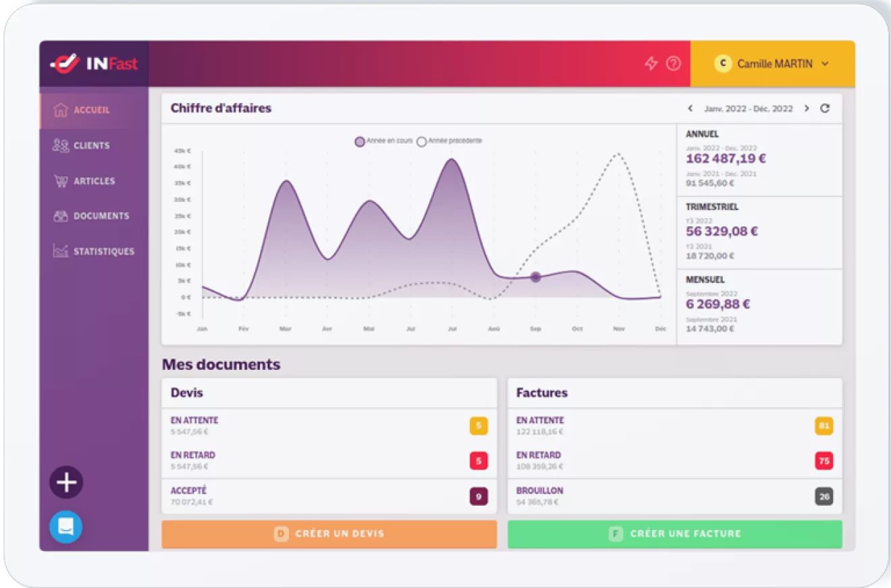
Task: Click the INFast logo
Action: (94, 63)
